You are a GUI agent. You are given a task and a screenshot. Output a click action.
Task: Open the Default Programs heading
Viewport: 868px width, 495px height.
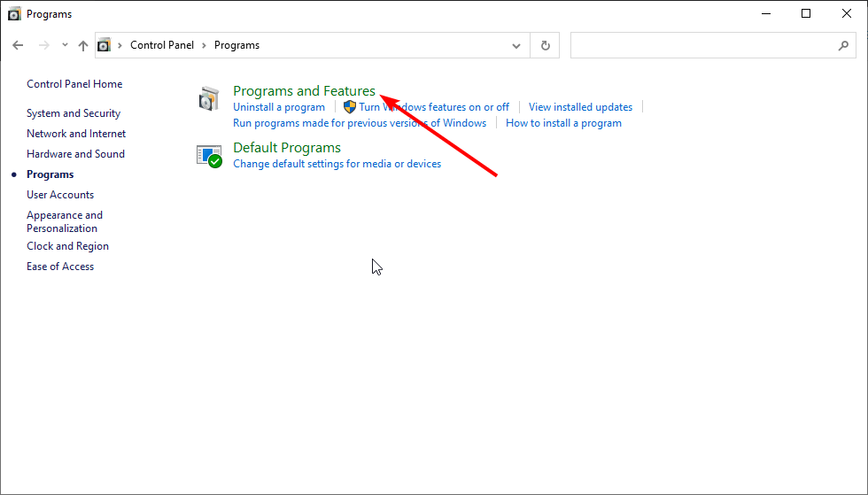click(287, 148)
